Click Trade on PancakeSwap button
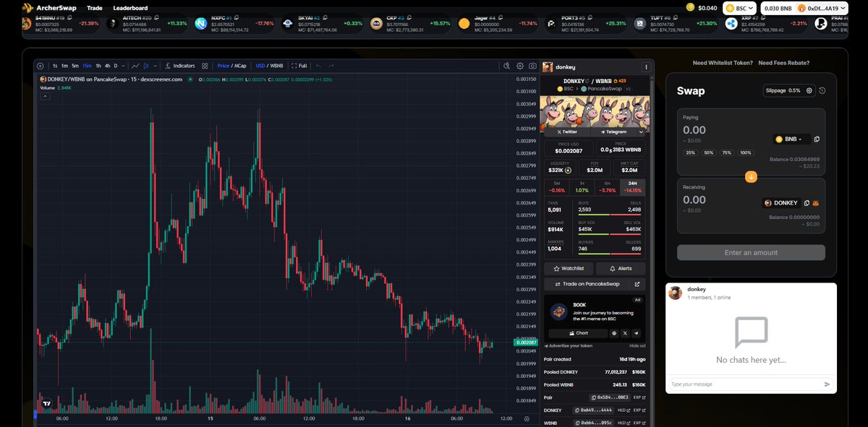The image size is (868, 427). [x=587, y=285]
